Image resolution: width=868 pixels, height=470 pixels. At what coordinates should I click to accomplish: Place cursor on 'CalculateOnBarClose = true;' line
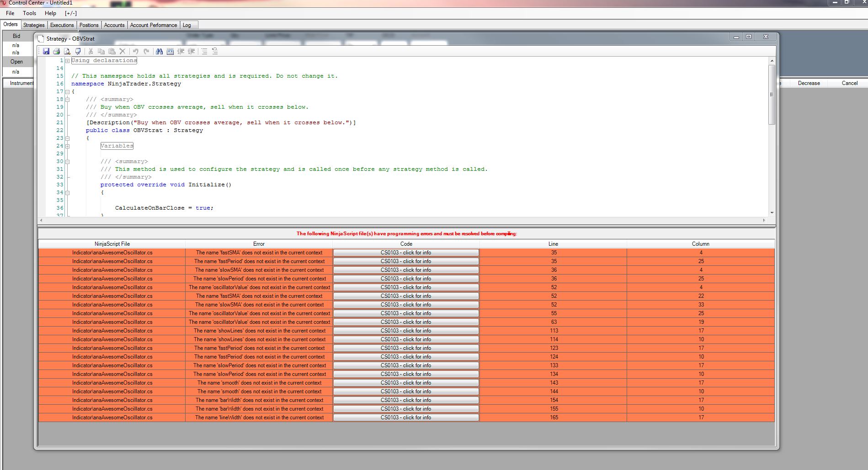coord(164,208)
